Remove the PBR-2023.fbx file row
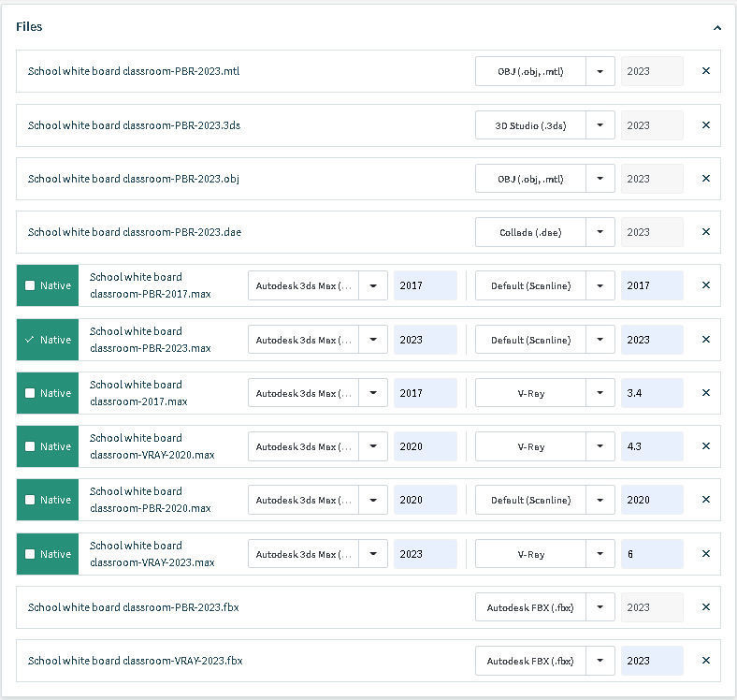Screen dimensions: 737x700 706,607
